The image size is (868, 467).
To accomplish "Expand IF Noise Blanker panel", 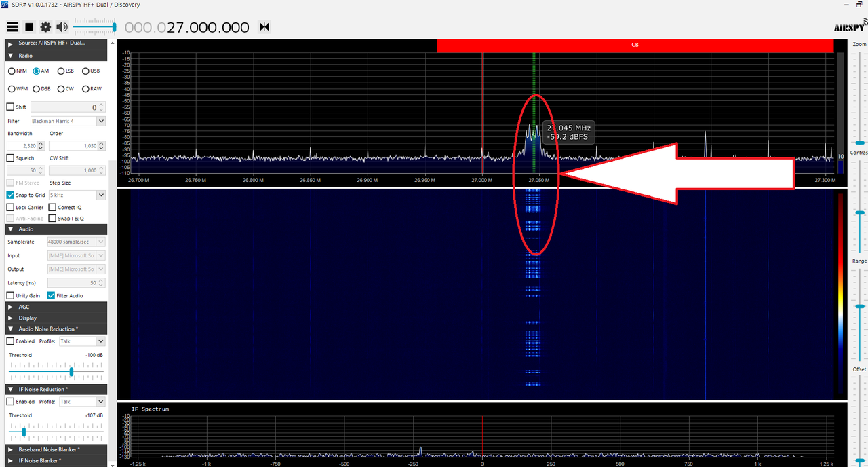I will (56, 460).
